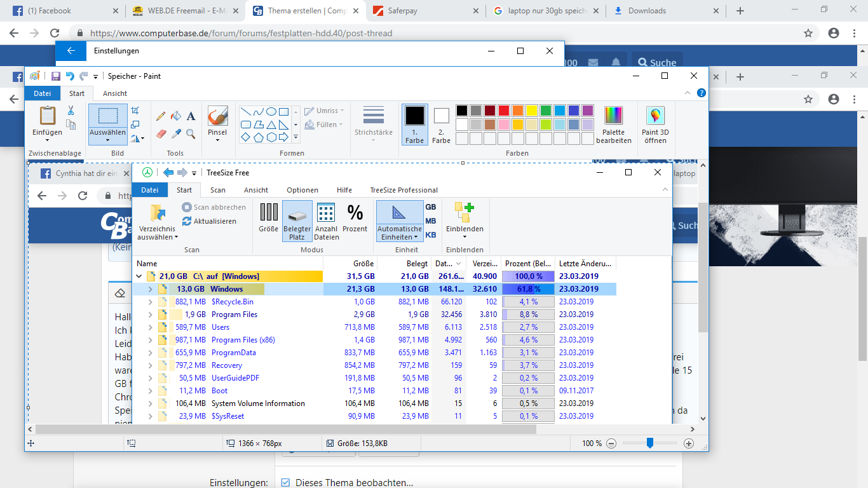Screen dimensions: 868x488
Task: Pick the diamond shape in Formen
Action: (246, 137)
